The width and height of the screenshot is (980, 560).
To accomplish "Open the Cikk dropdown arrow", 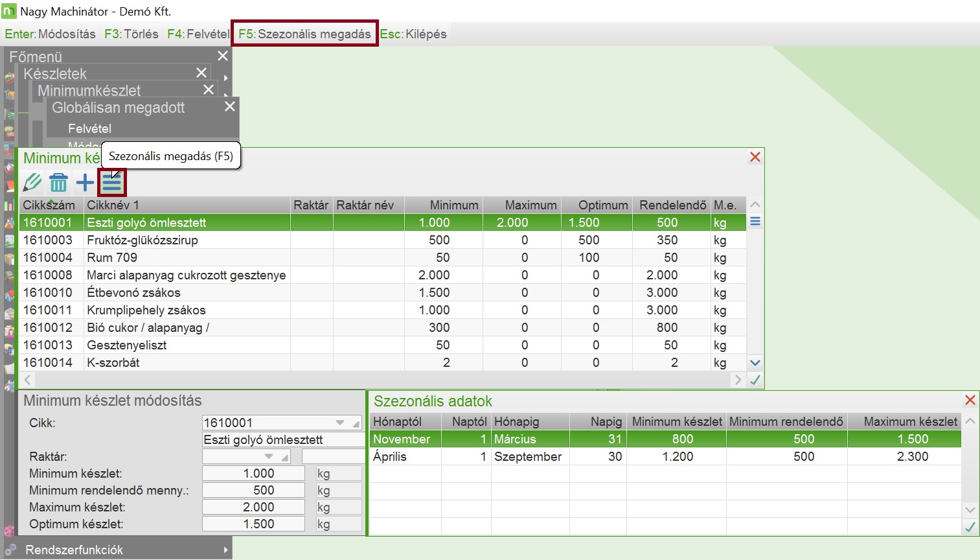I will click(340, 423).
